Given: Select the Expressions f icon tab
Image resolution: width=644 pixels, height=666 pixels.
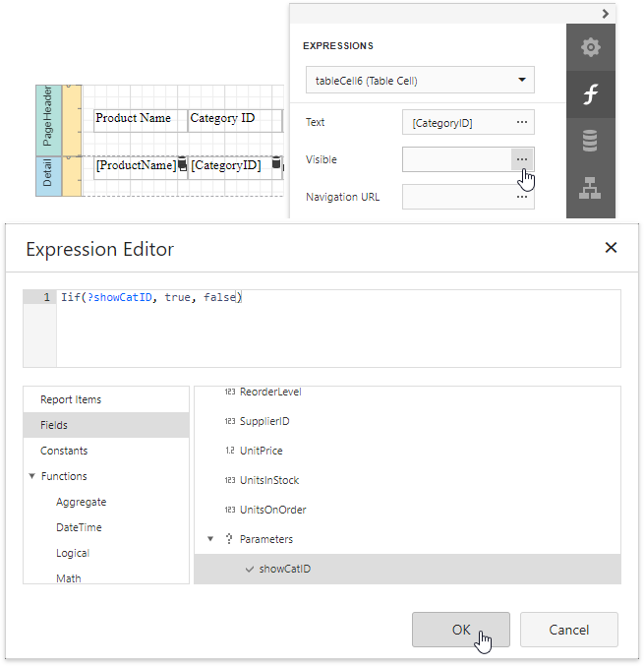Looking at the screenshot, I should pyautogui.click(x=590, y=94).
